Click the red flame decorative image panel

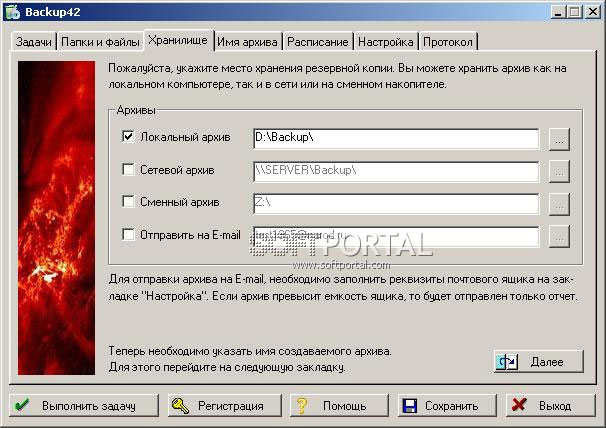click(x=56, y=218)
